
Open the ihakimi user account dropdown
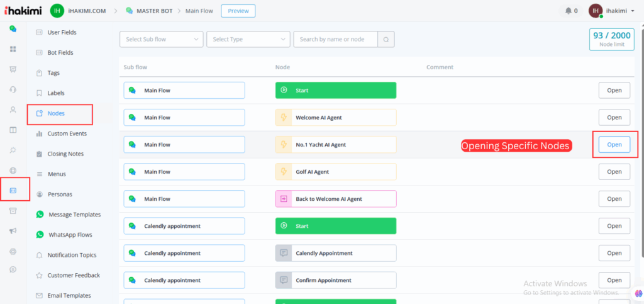click(x=613, y=11)
